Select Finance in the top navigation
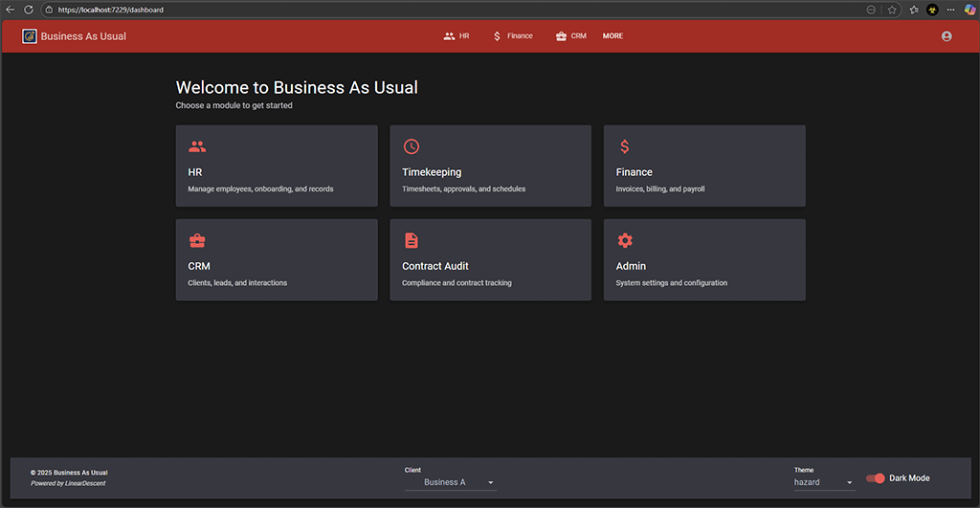 (513, 36)
